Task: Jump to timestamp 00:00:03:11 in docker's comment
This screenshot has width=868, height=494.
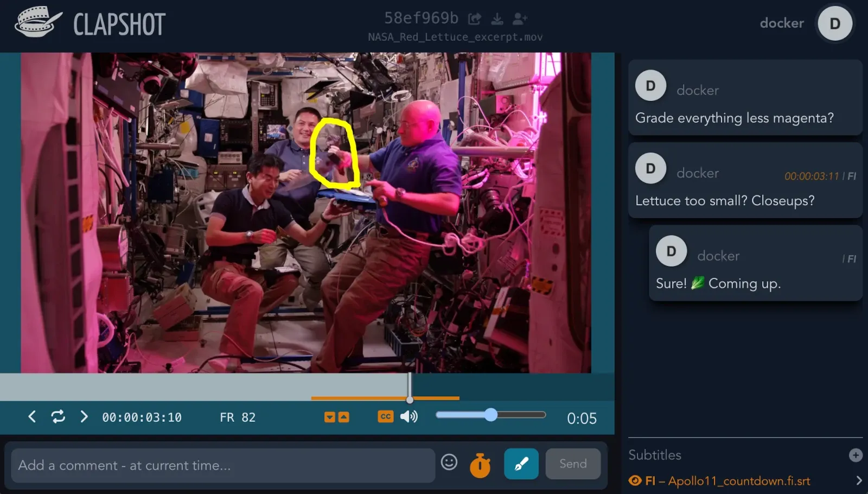Action: 811,176
